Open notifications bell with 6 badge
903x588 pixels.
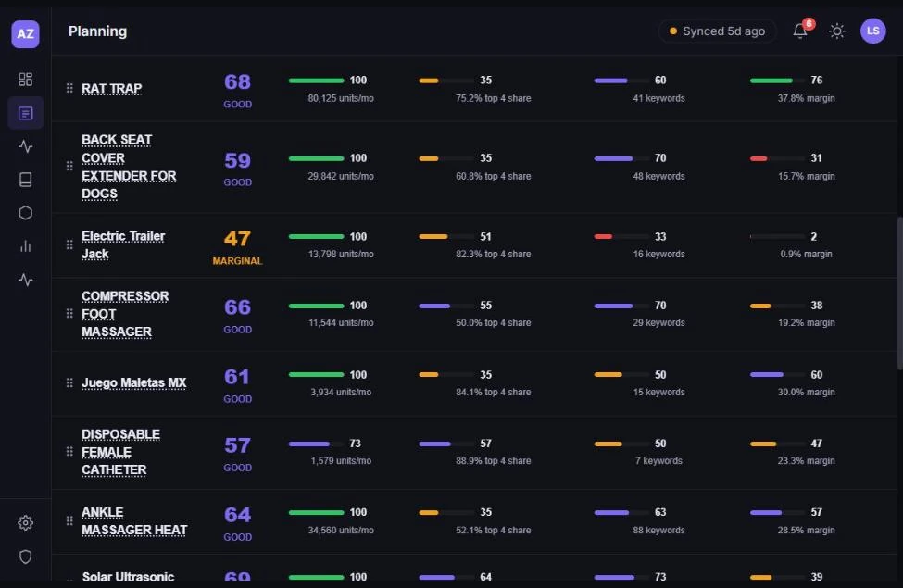click(800, 31)
